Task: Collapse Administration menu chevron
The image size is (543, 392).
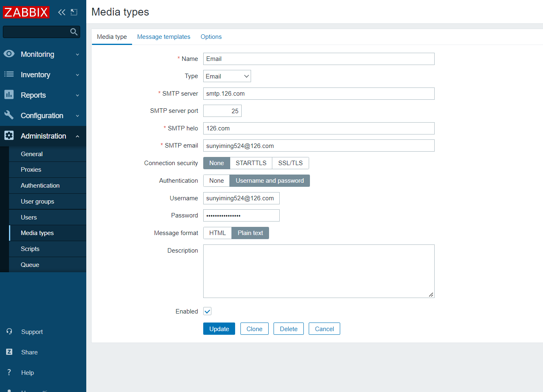Action: coord(78,136)
